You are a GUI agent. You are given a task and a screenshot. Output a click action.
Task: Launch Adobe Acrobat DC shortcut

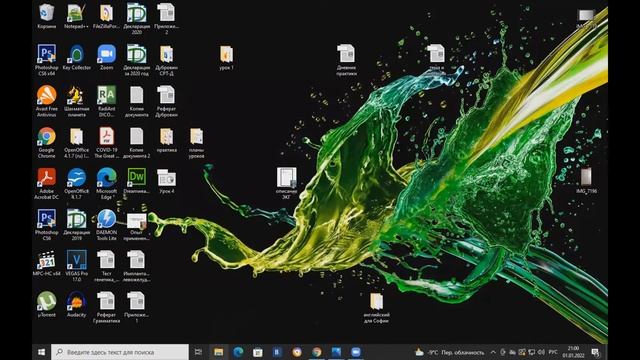[x=47, y=184]
